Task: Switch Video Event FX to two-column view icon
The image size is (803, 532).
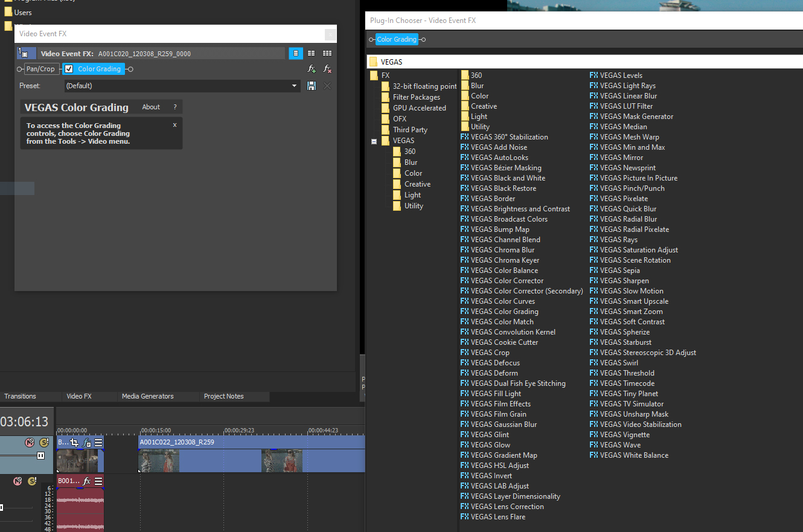Action: 312,53
